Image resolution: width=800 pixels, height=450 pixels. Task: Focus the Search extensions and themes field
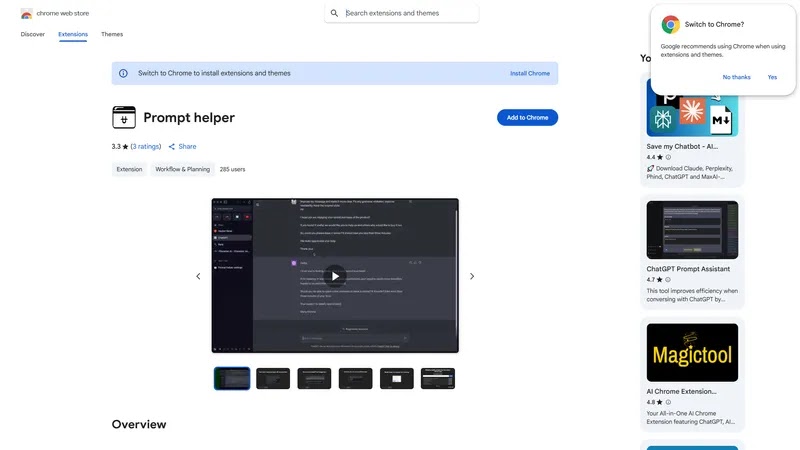(402, 13)
